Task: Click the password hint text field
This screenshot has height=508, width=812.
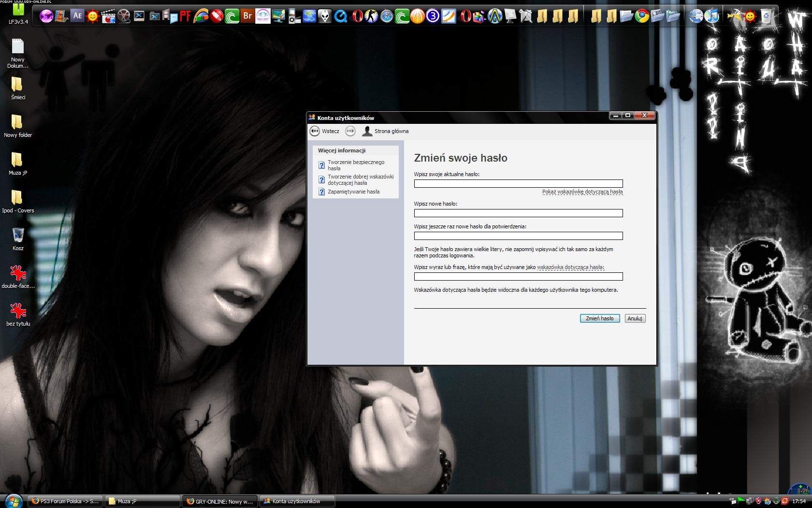Action: pyautogui.click(x=518, y=277)
